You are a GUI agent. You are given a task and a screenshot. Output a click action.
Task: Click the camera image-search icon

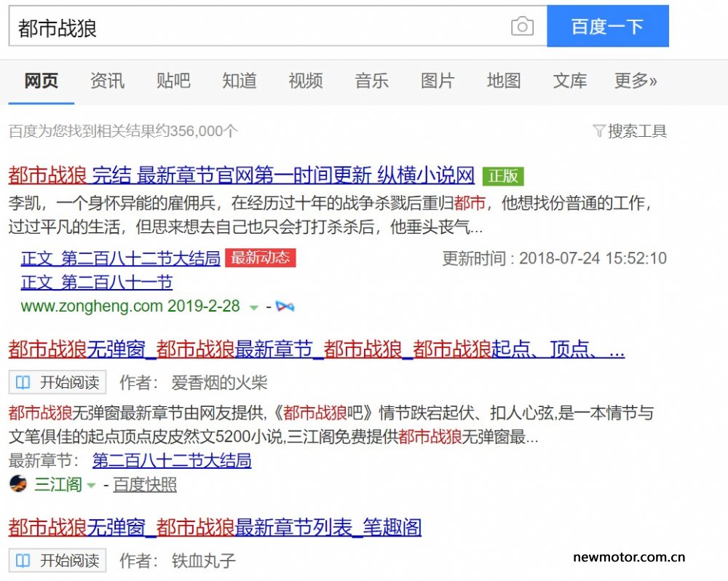(522, 26)
